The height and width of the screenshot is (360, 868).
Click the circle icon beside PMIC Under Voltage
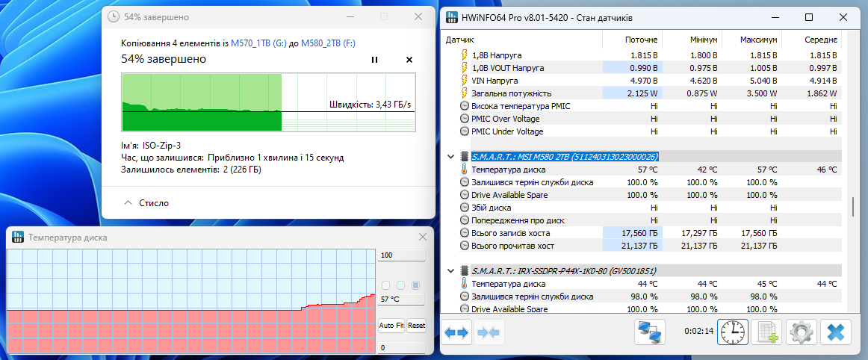click(465, 131)
